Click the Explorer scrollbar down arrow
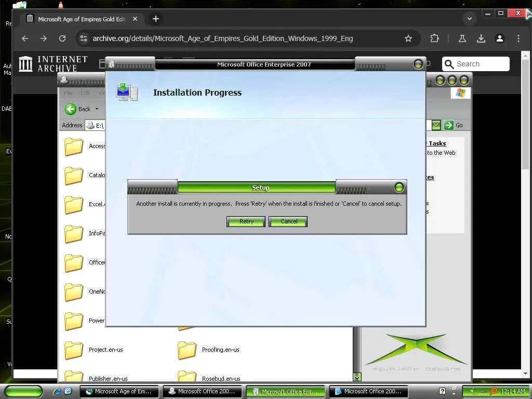The image size is (532, 399). [357, 377]
